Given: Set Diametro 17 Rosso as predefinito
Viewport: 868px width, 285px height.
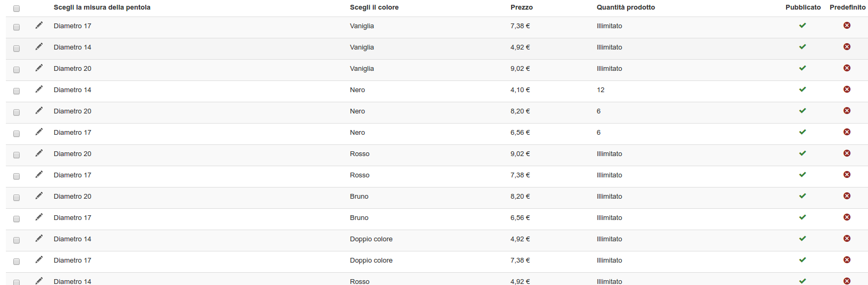Looking at the screenshot, I should [847, 175].
